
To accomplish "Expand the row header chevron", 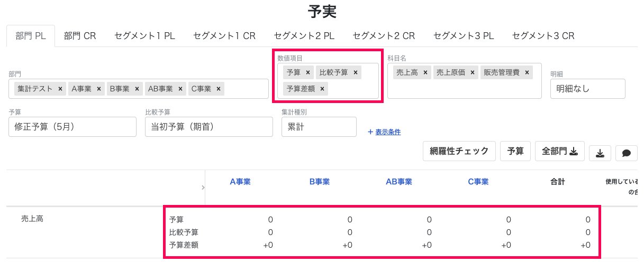I will [203, 188].
